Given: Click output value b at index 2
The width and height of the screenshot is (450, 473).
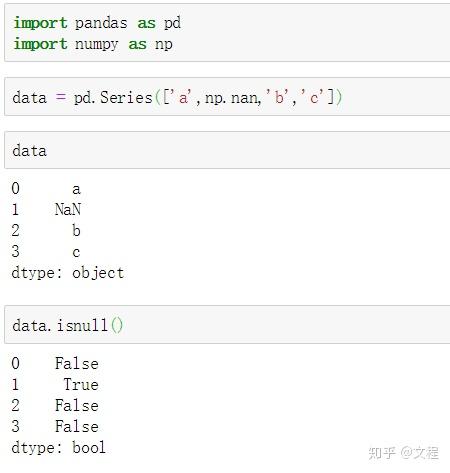Looking at the screenshot, I should click(76, 231).
